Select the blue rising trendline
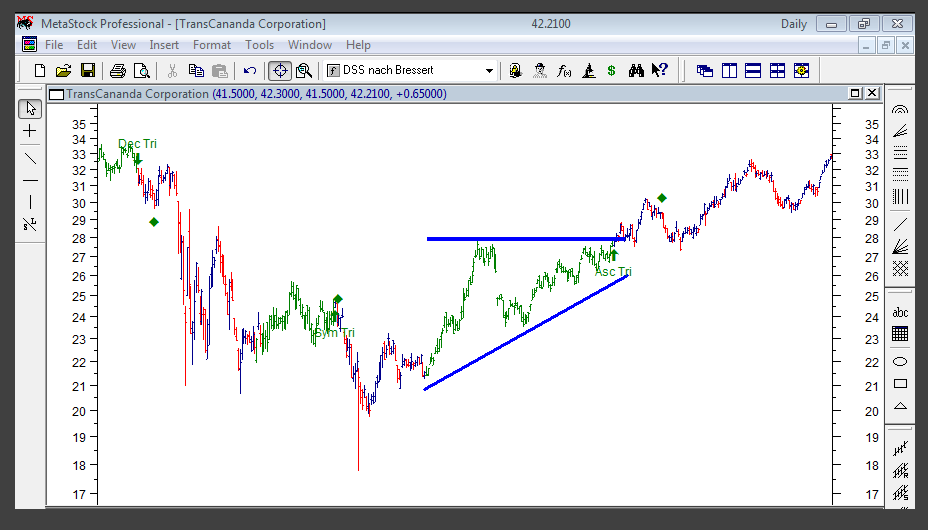This screenshot has width=928, height=530. pos(526,332)
